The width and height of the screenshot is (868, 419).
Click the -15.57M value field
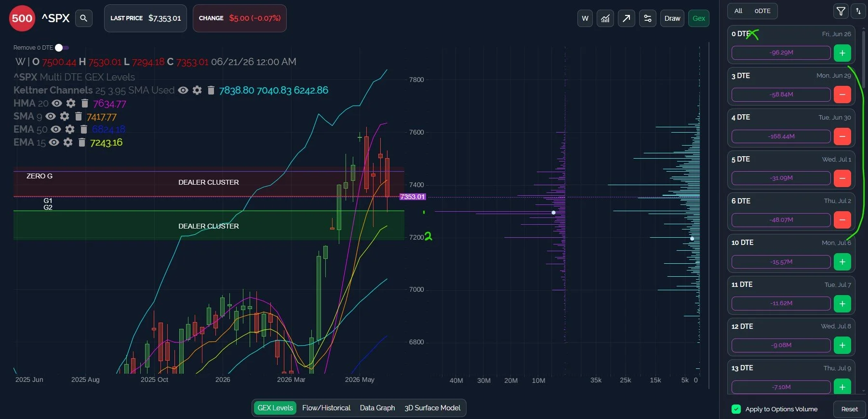point(781,262)
